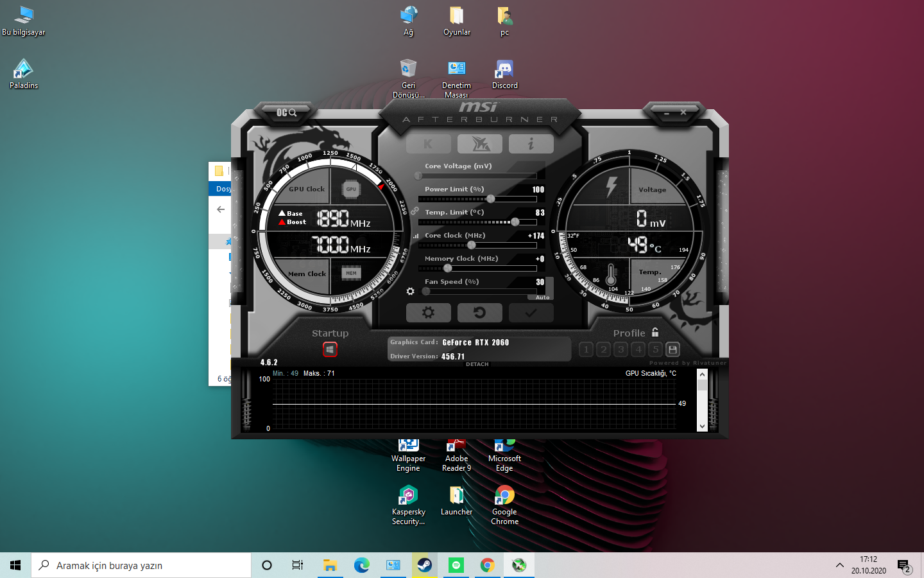Click the Power Limit 100 value
The image size is (924, 578).
pos(538,189)
